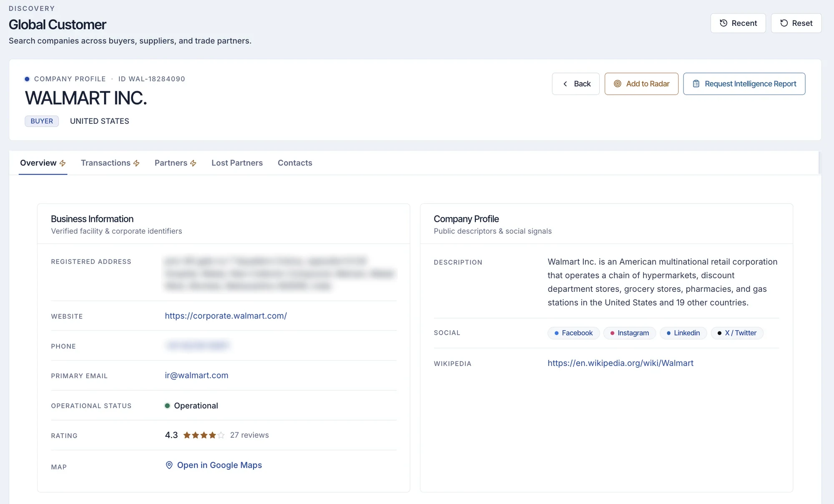Screen dimensions: 834x504
Task: Click the 4.3 rating value
Action: (171, 435)
